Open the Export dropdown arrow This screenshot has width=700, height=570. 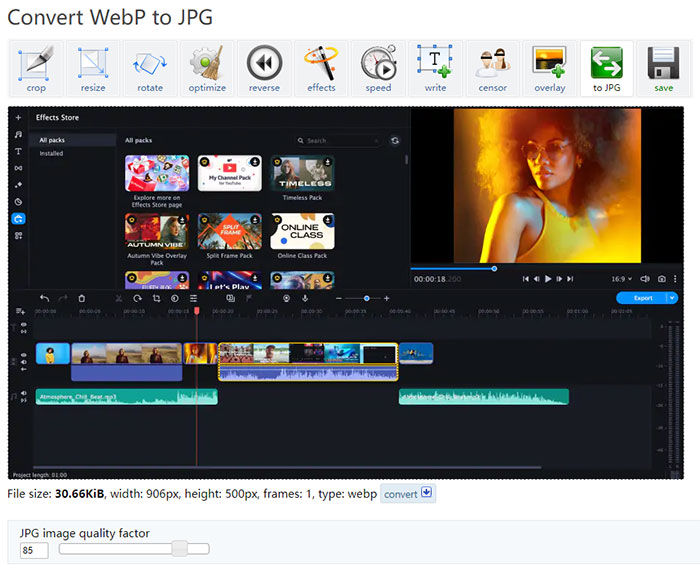click(672, 298)
